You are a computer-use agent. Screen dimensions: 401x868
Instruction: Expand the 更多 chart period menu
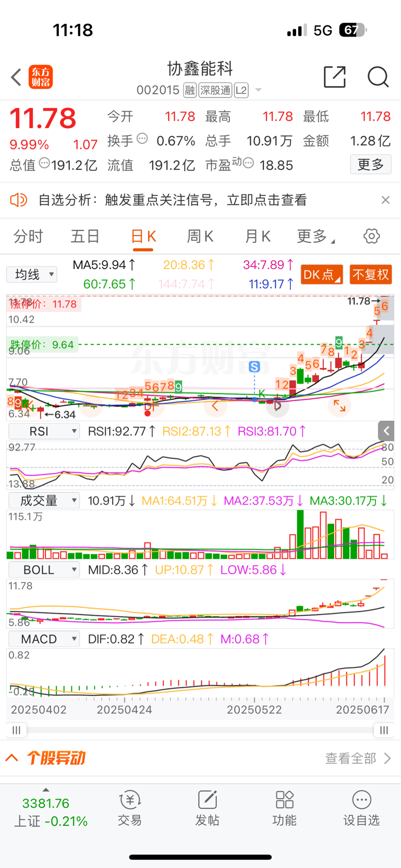(x=315, y=237)
